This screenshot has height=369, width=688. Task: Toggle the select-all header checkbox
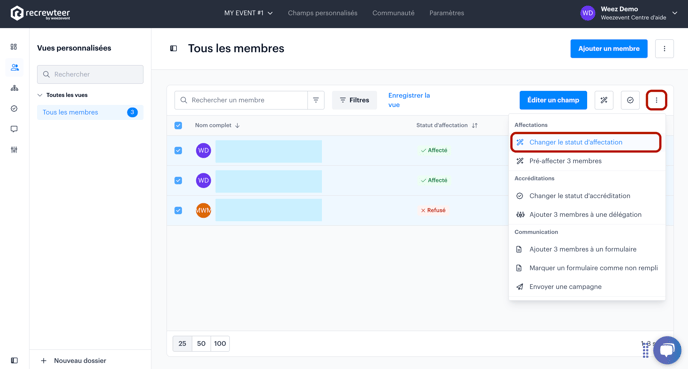point(178,125)
